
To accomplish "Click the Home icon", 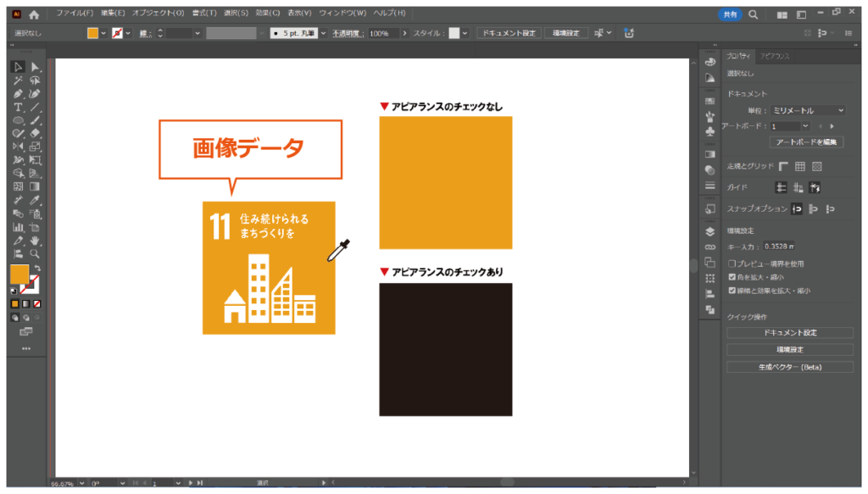I will coord(34,15).
